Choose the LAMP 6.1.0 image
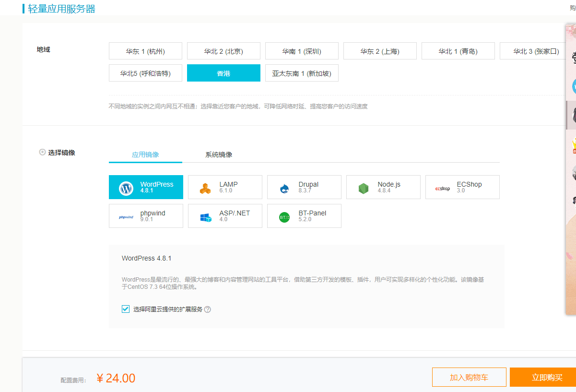Screen dimensions: 576x392 (225, 187)
